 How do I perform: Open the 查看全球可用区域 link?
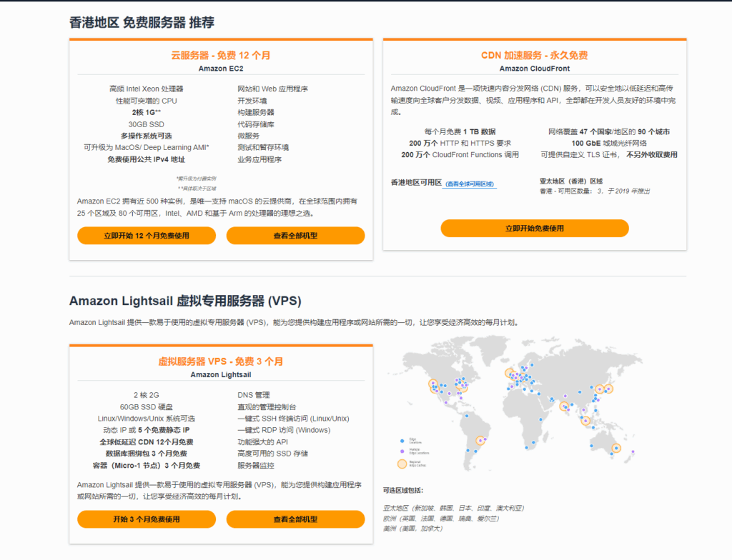coord(470,184)
